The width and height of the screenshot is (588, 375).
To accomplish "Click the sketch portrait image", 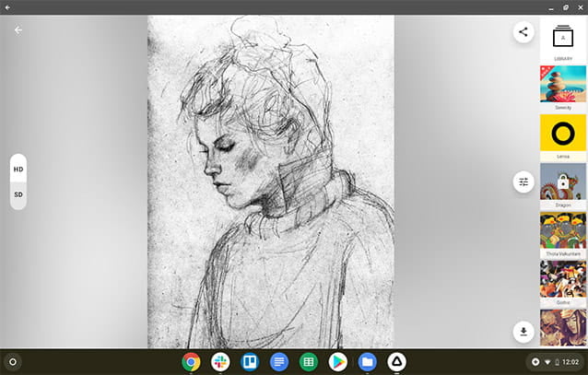I will click(x=271, y=182).
